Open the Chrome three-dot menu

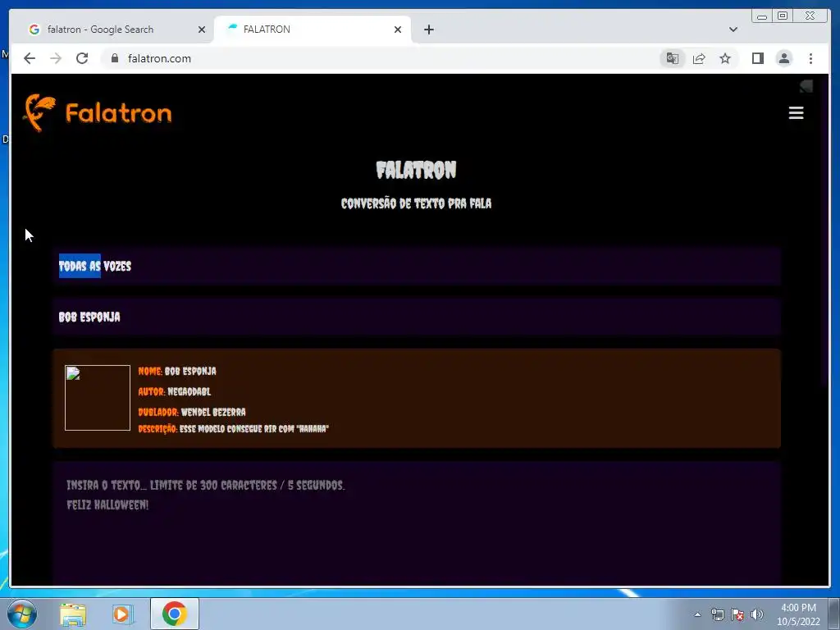810,58
